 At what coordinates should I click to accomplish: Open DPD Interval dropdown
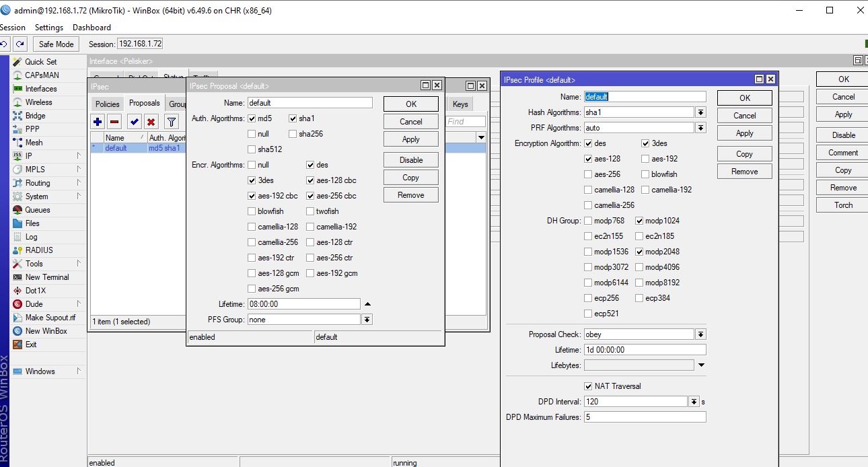tap(694, 402)
